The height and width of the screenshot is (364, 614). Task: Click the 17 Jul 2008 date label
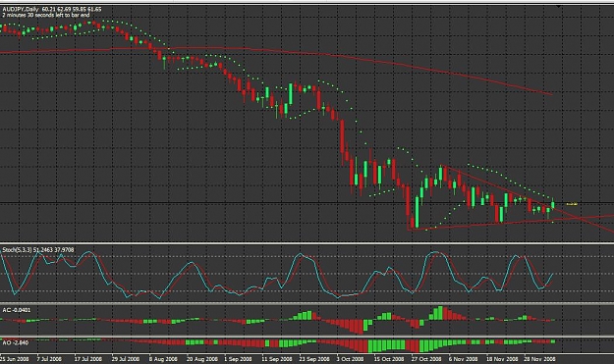coord(87,359)
